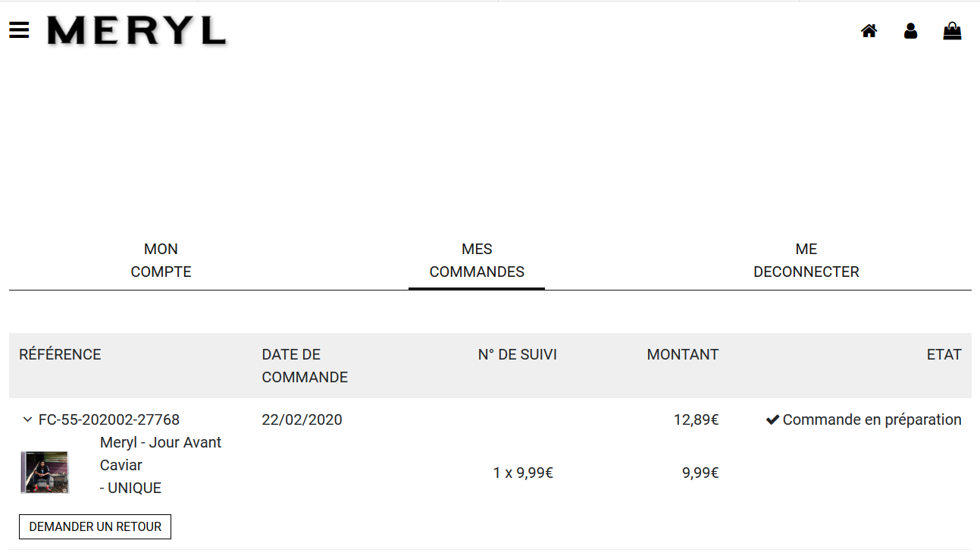Viewport: 980px width, 556px height.
Task: Click the Meryl - Jour Avant Caviar product name
Action: (161, 454)
